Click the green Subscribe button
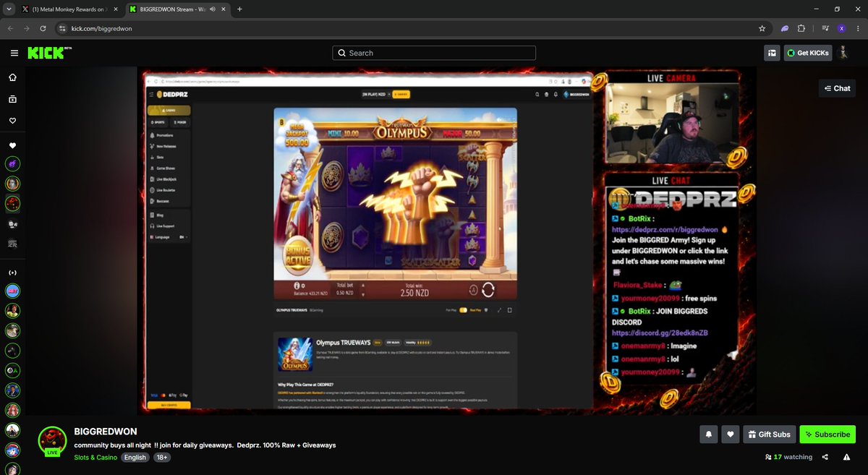The width and height of the screenshot is (868, 475). tap(827, 434)
